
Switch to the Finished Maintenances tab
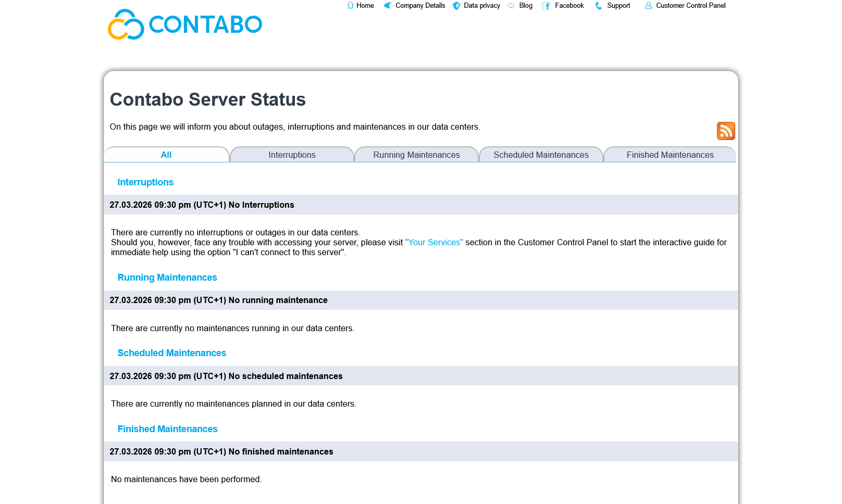pos(670,155)
